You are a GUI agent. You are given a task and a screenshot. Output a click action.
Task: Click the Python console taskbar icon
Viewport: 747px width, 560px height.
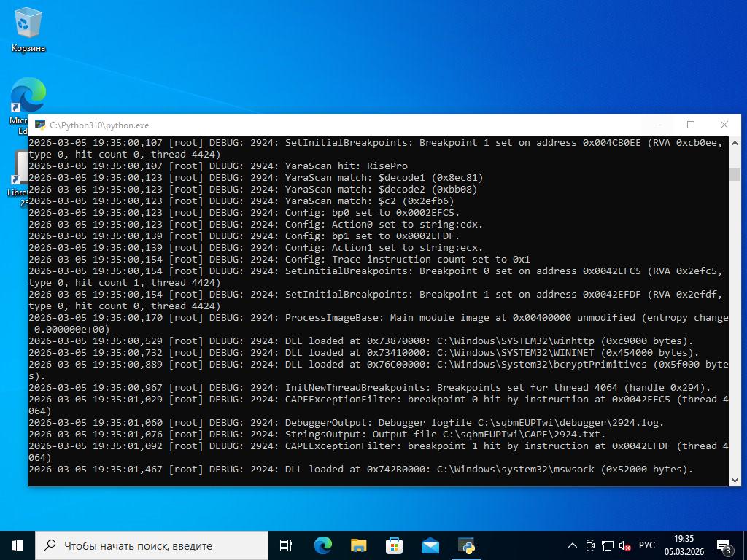click(x=466, y=545)
